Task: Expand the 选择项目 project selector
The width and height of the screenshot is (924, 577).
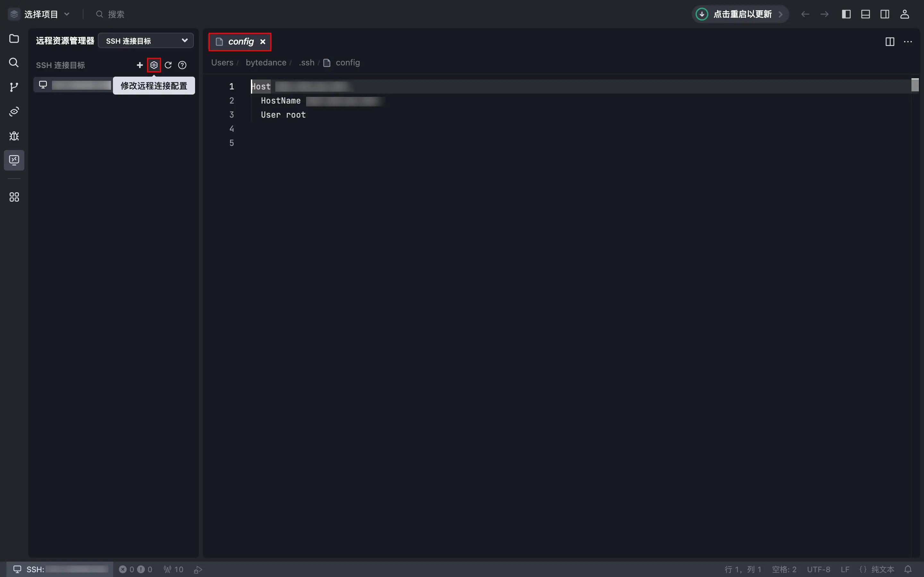Action: (x=39, y=14)
